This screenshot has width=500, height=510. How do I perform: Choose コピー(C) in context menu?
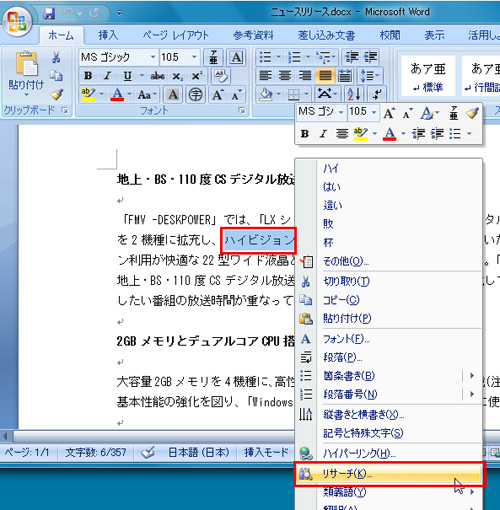tap(389, 300)
